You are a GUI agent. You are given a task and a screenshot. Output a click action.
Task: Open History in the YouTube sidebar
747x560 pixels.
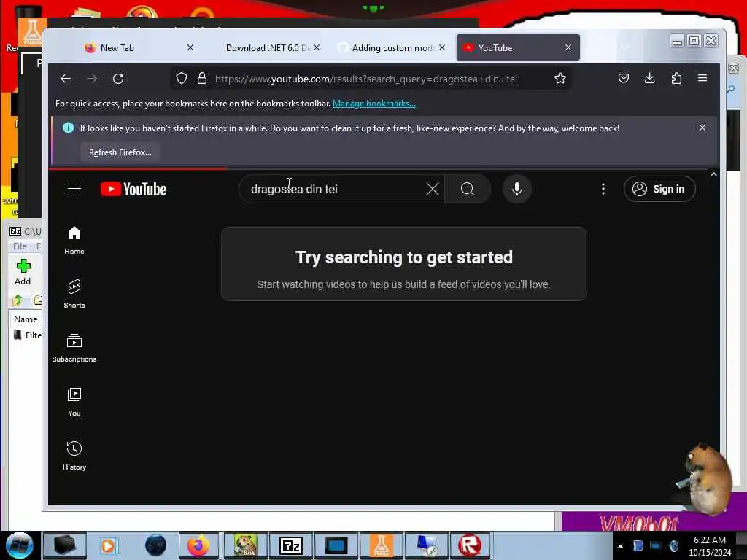click(74, 456)
